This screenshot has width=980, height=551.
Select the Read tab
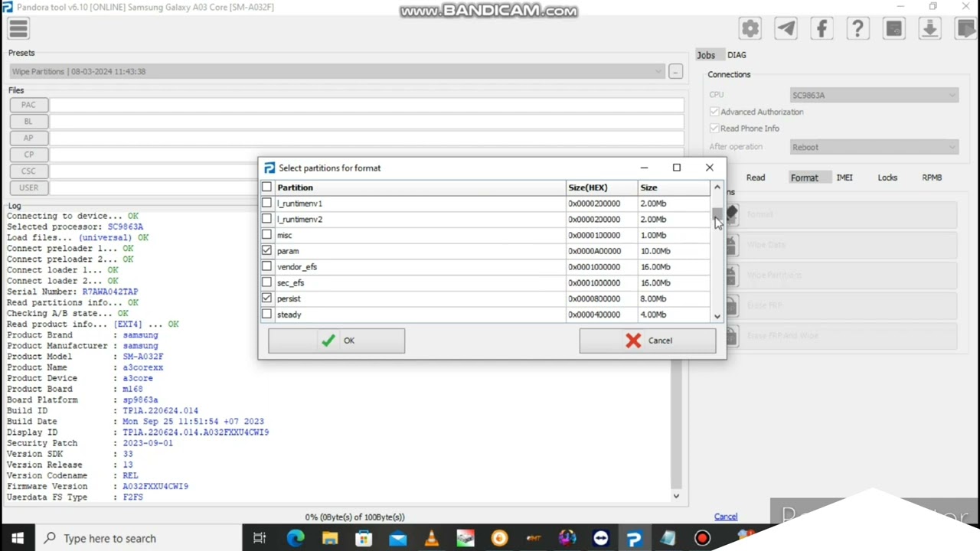(x=756, y=178)
